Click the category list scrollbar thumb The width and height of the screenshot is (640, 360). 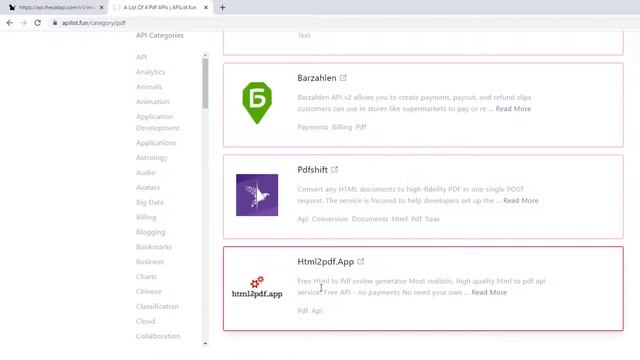point(205,83)
